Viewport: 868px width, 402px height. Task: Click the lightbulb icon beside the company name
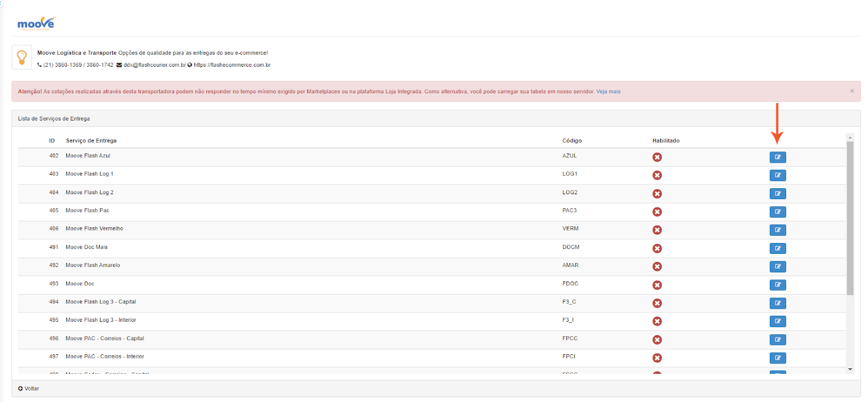[22, 57]
